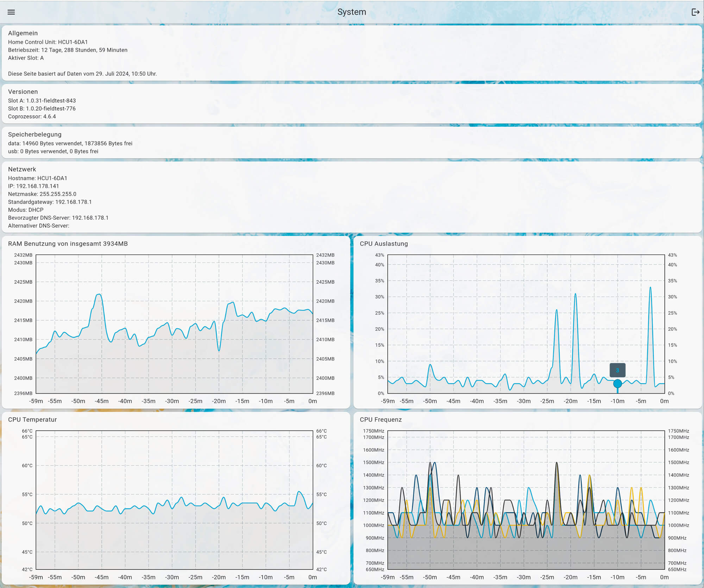
Task: Select the Hostname: HCU1-6DA1 line
Action: click(x=38, y=178)
